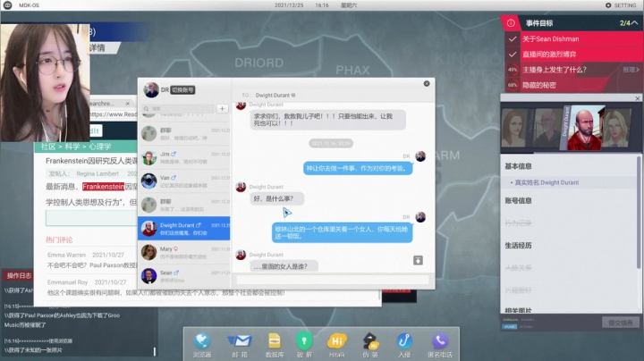Click the verified icon beside Dwight Durant recipient
This screenshot has width=644, height=361.
293,96
